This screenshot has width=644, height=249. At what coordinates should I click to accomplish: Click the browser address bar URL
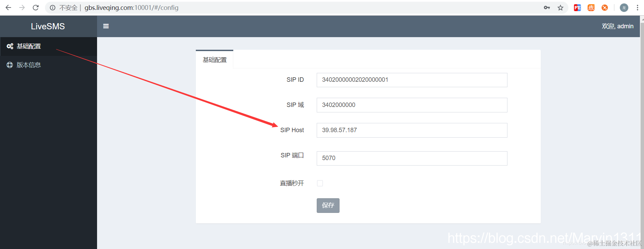131,7
